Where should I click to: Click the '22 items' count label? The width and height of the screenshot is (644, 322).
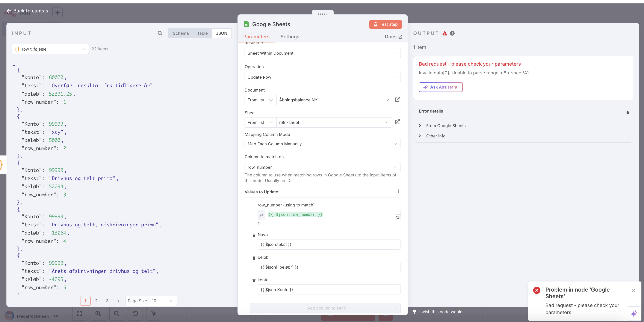(100, 49)
